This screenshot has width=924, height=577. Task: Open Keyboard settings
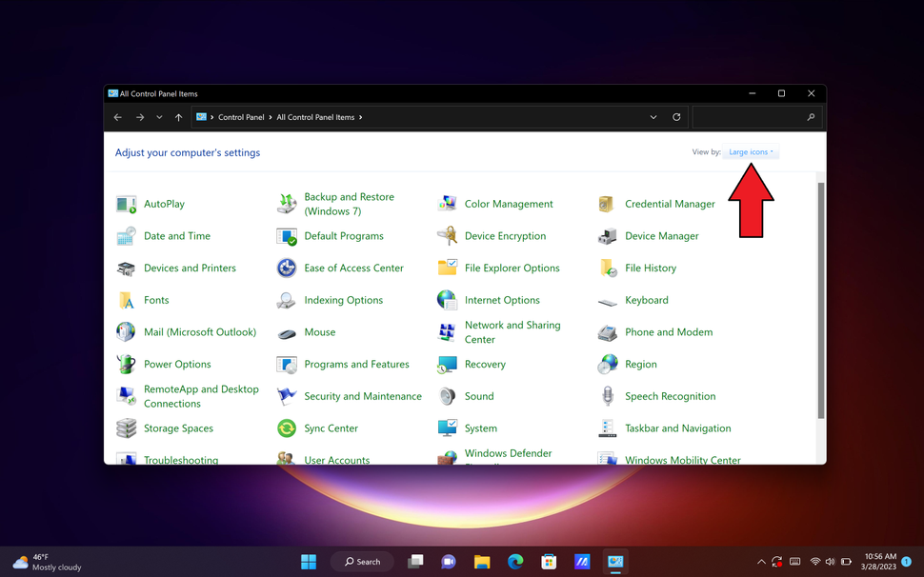coord(647,300)
